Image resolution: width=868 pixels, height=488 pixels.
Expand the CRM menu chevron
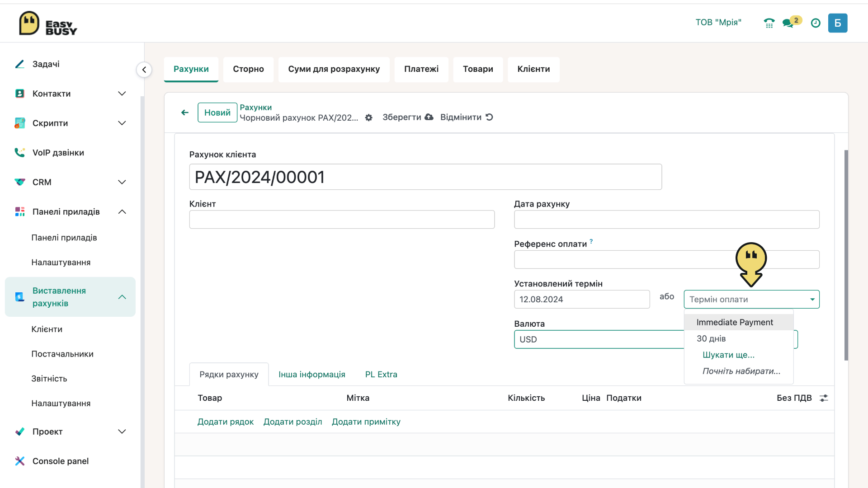[x=122, y=182]
